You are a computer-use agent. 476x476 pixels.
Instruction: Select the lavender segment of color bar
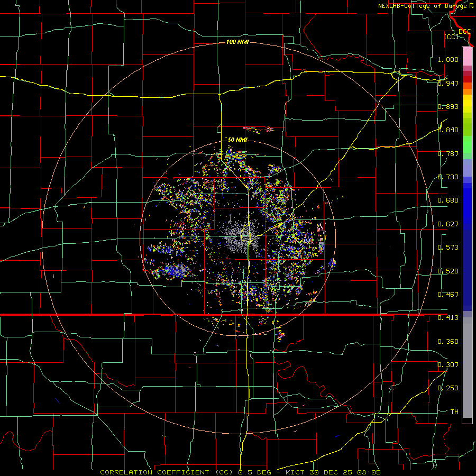pos(467,168)
